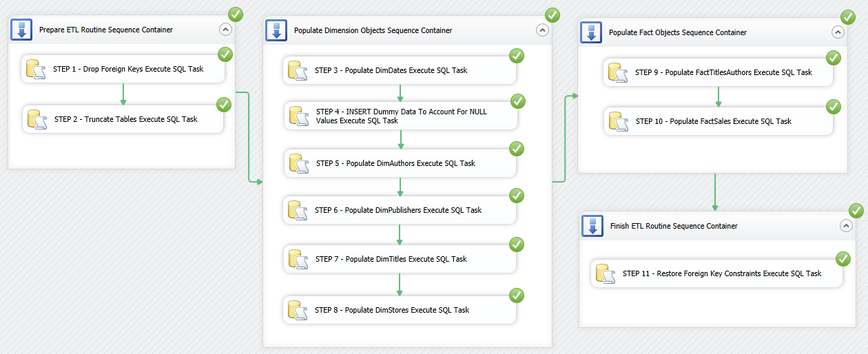The width and height of the screenshot is (868, 354).
Task: Click the Populate Dimension Objects Sequence Container title
Action: 373,31
